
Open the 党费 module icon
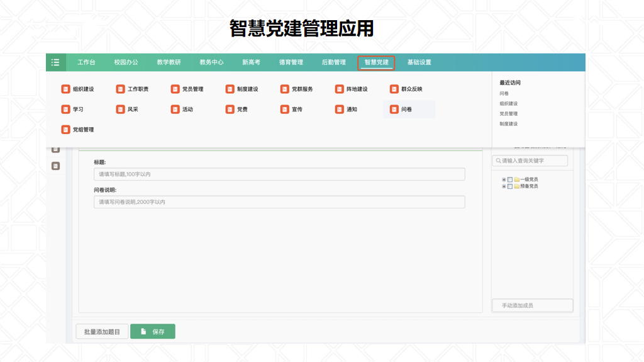click(230, 110)
